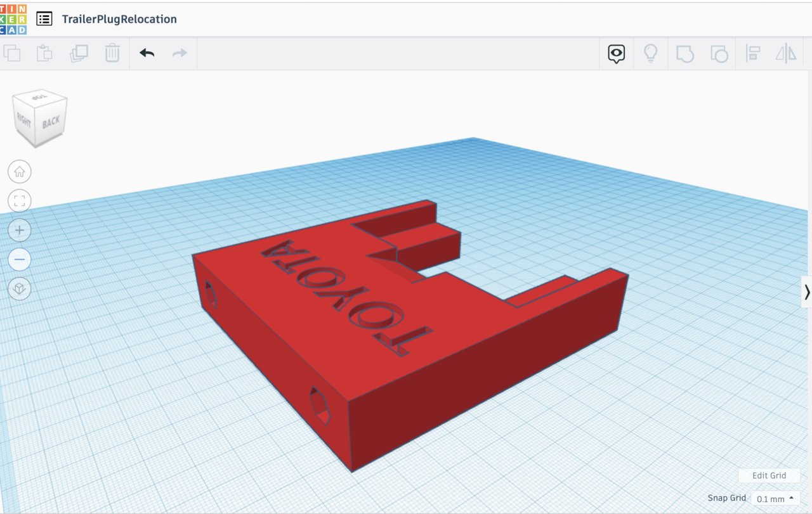
Task: Click the Delete trash can icon
Action: click(x=112, y=53)
